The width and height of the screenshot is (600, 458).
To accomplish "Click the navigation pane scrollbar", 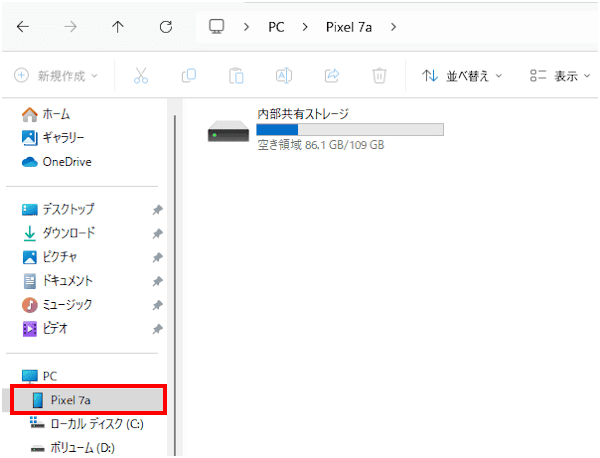I will point(175,285).
